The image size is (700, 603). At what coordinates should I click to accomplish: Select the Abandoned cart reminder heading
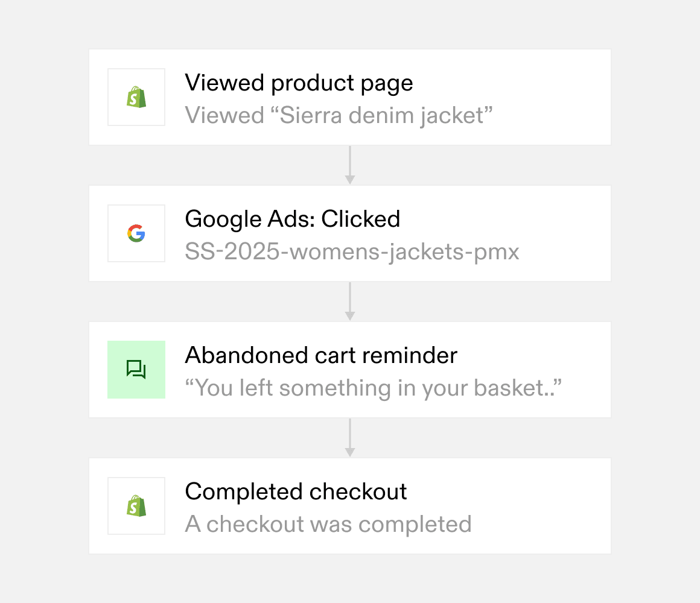pyautogui.click(x=321, y=355)
